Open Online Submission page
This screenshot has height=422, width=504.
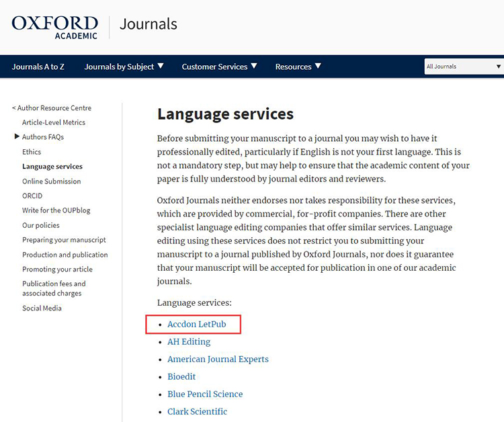point(51,181)
